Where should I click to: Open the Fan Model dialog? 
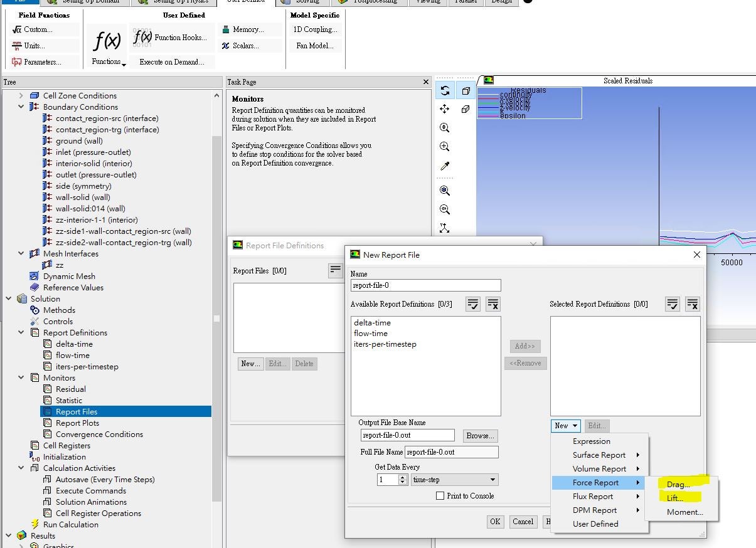tap(315, 46)
